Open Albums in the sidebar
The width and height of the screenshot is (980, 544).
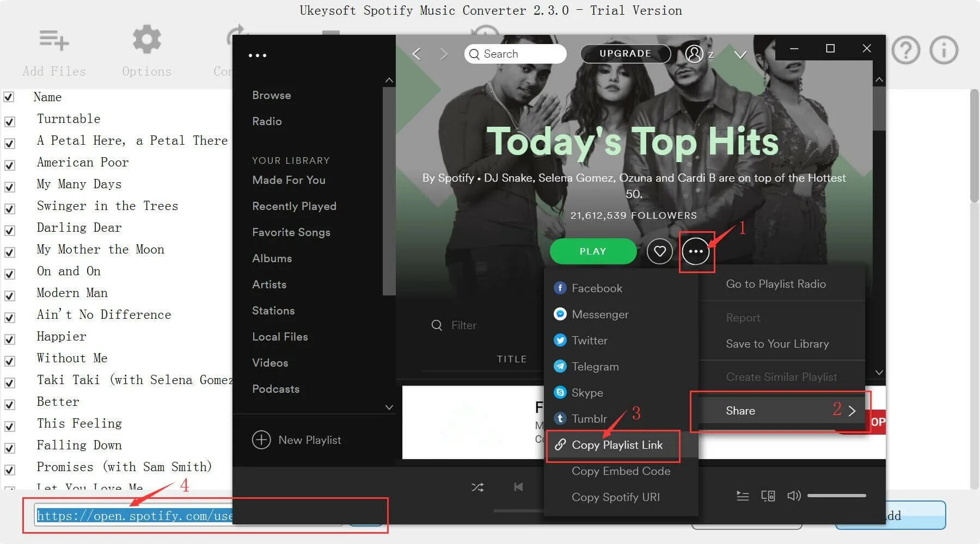(x=272, y=258)
